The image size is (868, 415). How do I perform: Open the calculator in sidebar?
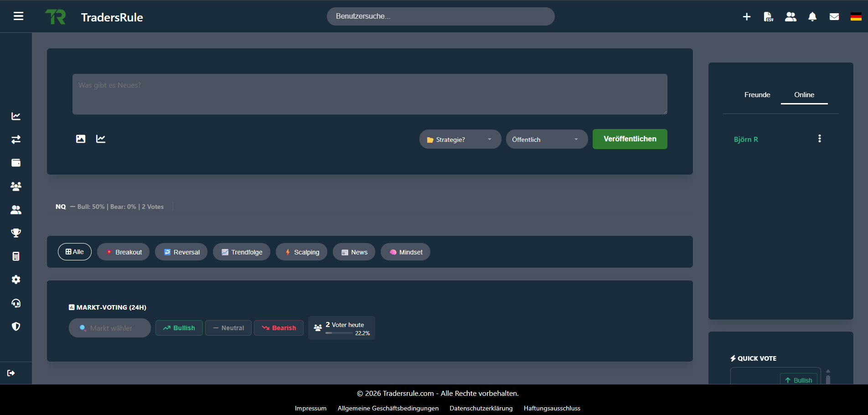[x=16, y=256]
